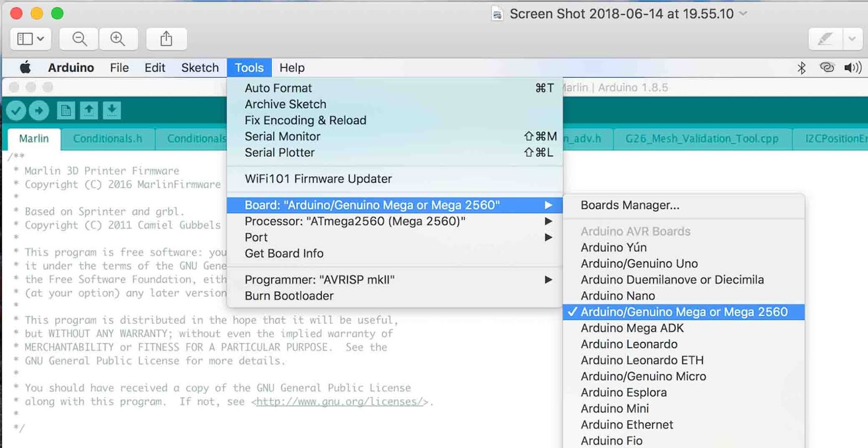Click the Arduino Upload arrow button

click(39, 111)
